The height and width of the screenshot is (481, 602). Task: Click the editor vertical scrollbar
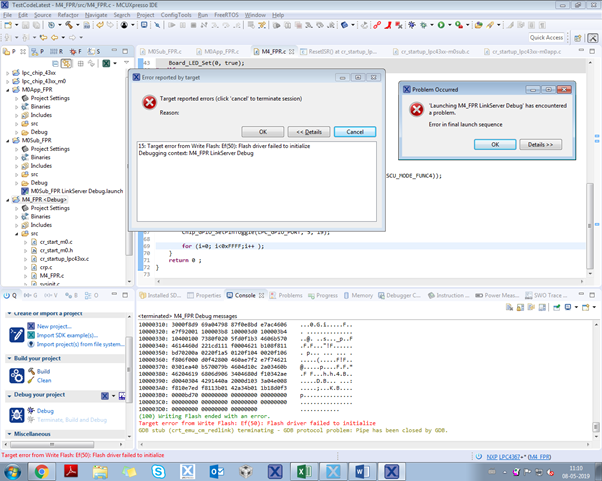590,226
